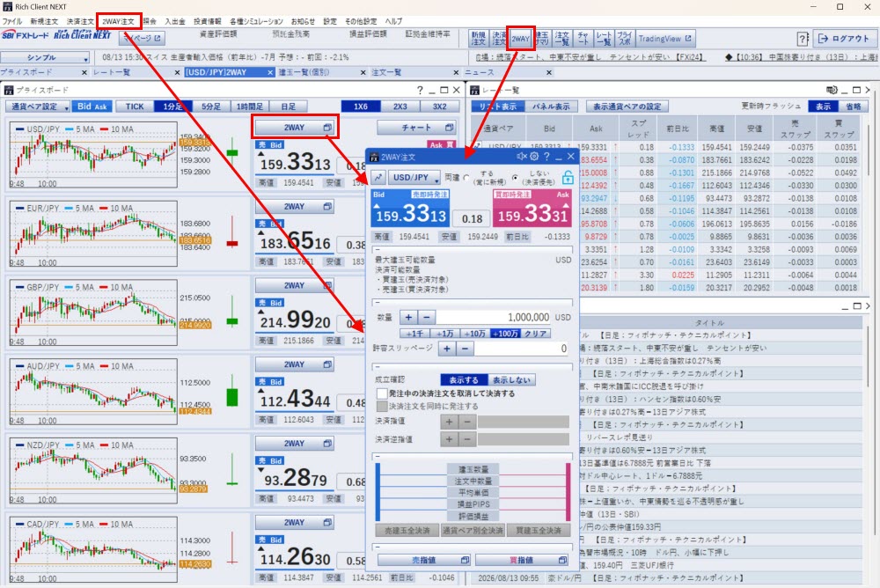Open 2WAY order for EUR/JPY
The height and width of the screenshot is (588, 880).
[294, 207]
